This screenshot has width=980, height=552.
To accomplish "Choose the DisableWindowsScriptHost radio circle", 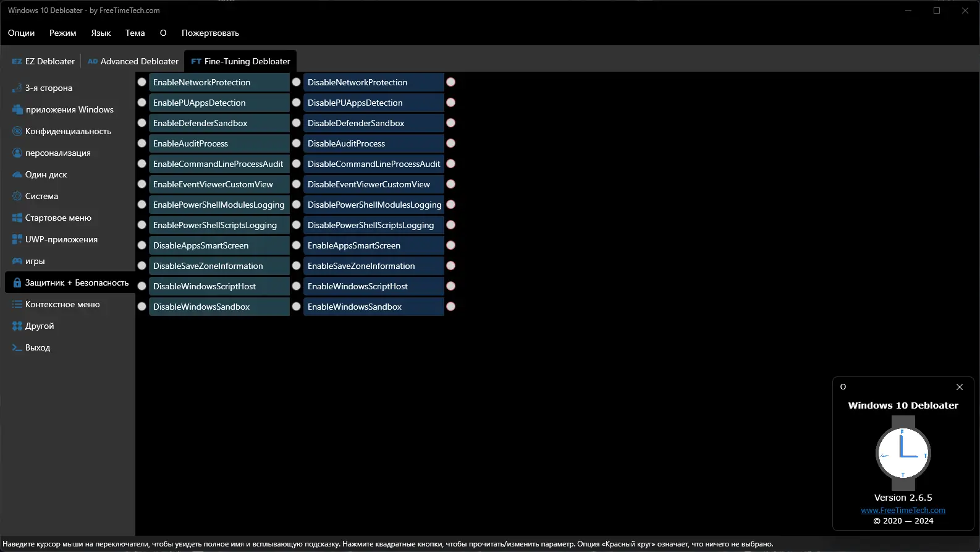I will click(142, 286).
